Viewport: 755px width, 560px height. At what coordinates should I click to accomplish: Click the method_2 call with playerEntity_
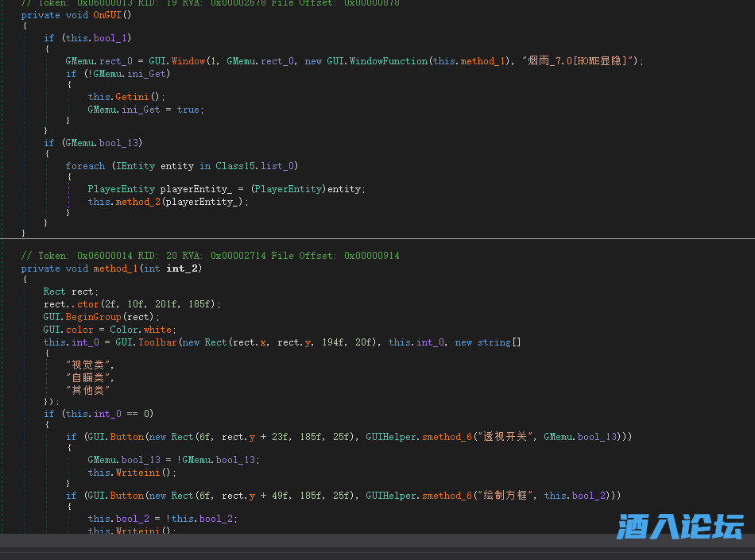point(137,202)
